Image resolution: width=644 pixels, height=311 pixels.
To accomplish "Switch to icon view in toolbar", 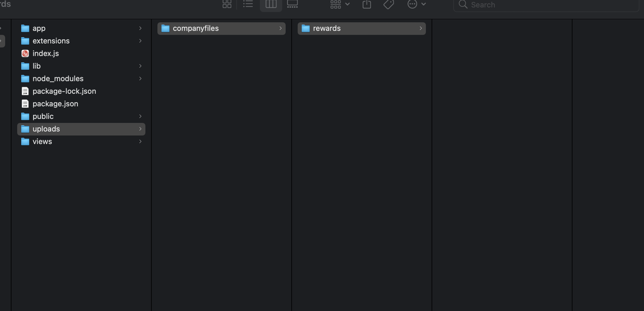I will coord(227,4).
